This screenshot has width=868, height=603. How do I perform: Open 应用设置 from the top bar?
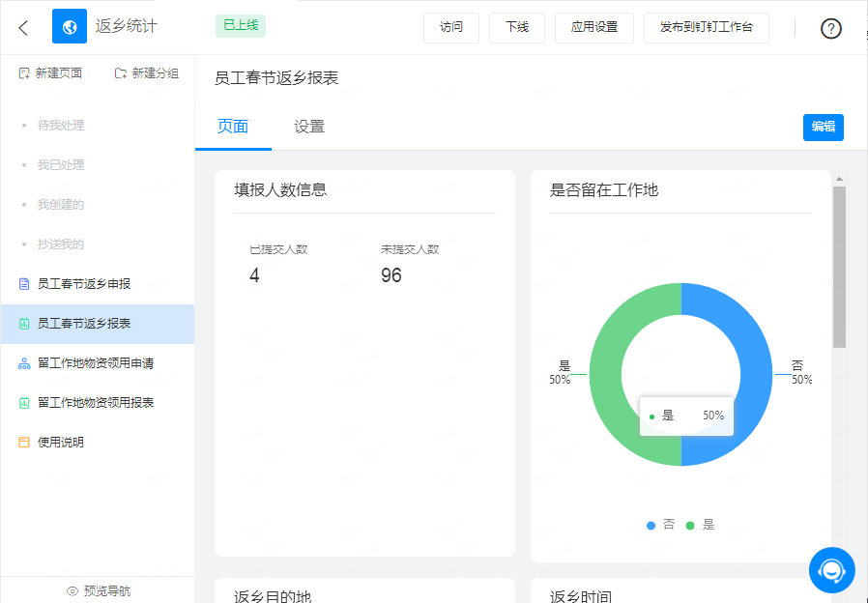(594, 28)
